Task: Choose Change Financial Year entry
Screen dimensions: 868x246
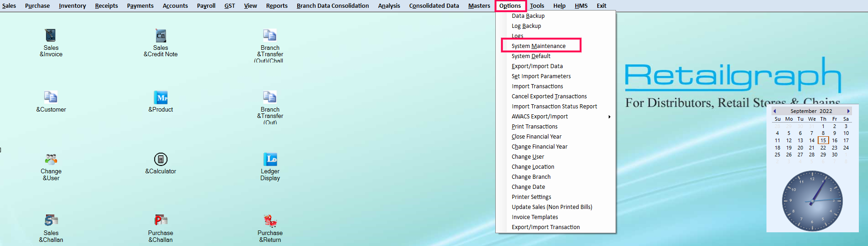Action: [x=556, y=147]
